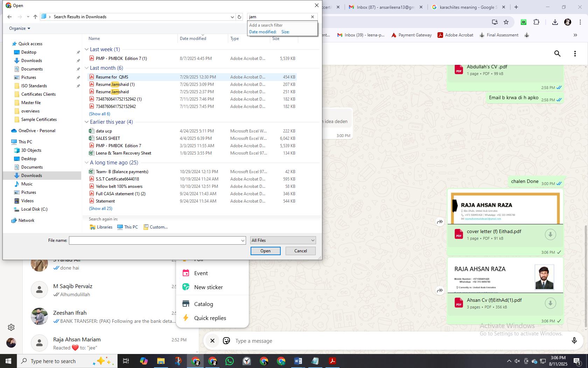Download cover letter (f) Eithad.pdf
The image size is (588, 368).
(x=550, y=234)
